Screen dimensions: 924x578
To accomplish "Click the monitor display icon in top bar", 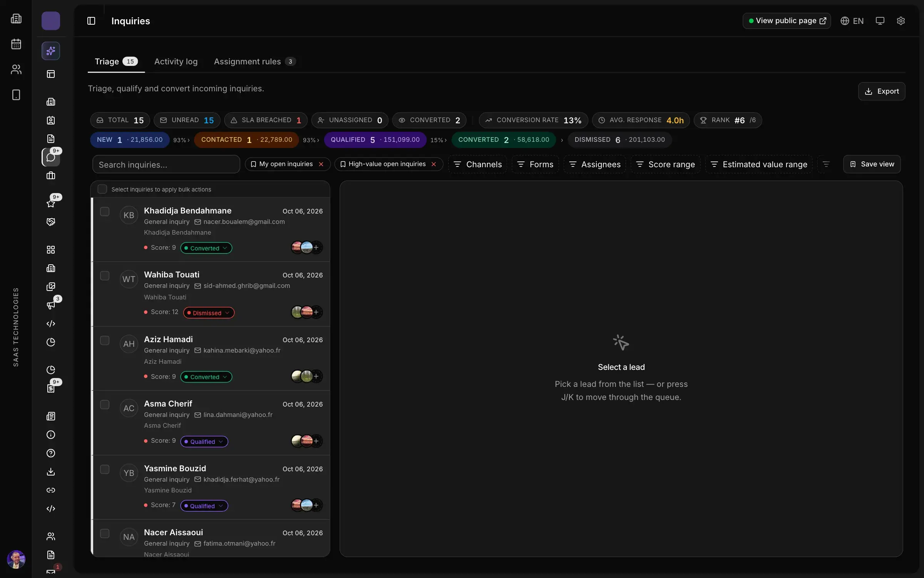I will (880, 21).
